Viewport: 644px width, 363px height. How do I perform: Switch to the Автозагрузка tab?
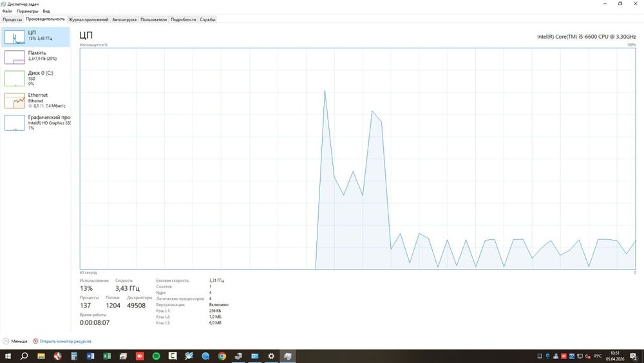(x=124, y=19)
